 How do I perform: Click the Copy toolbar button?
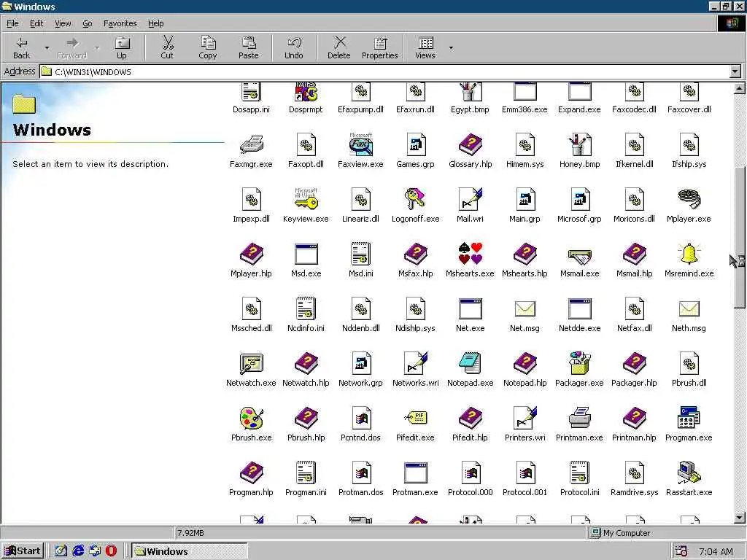click(x=208, y=47)
